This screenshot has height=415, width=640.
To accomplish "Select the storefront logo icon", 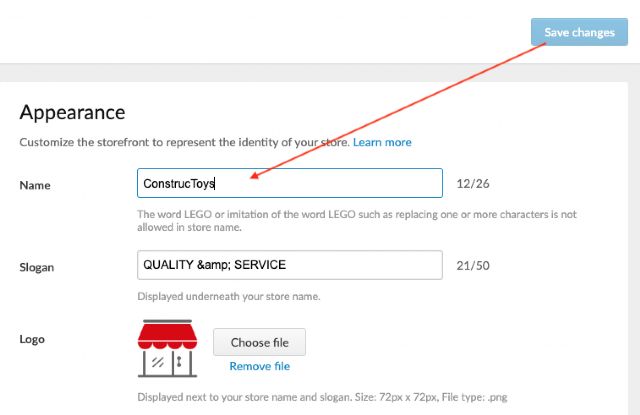I will [167, 349].
